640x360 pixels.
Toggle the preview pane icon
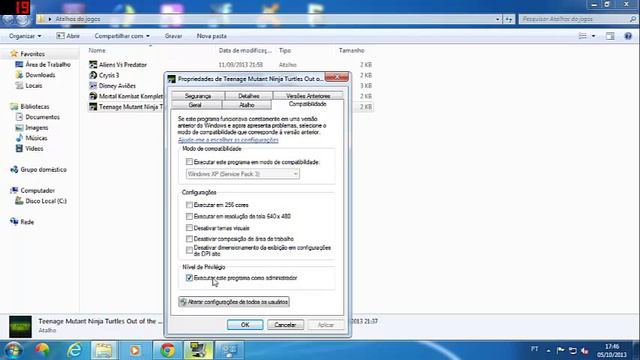tap(610, 36)
